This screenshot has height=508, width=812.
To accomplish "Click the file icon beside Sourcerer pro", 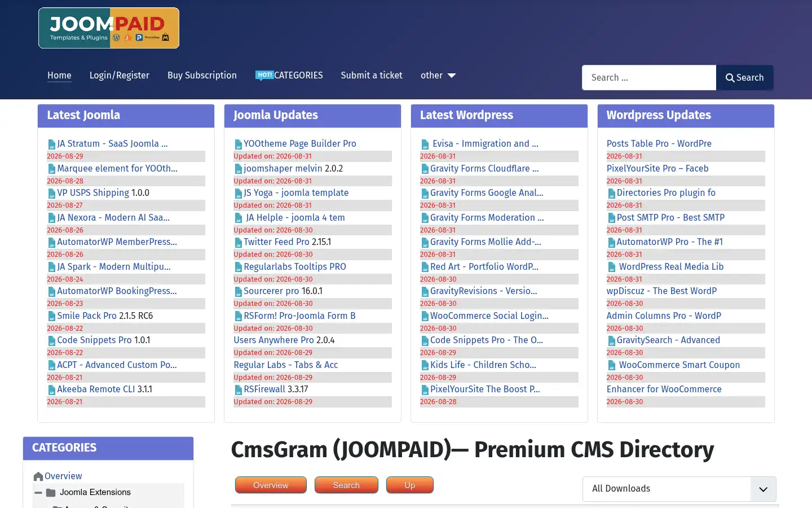I will [x=239, y=292].
